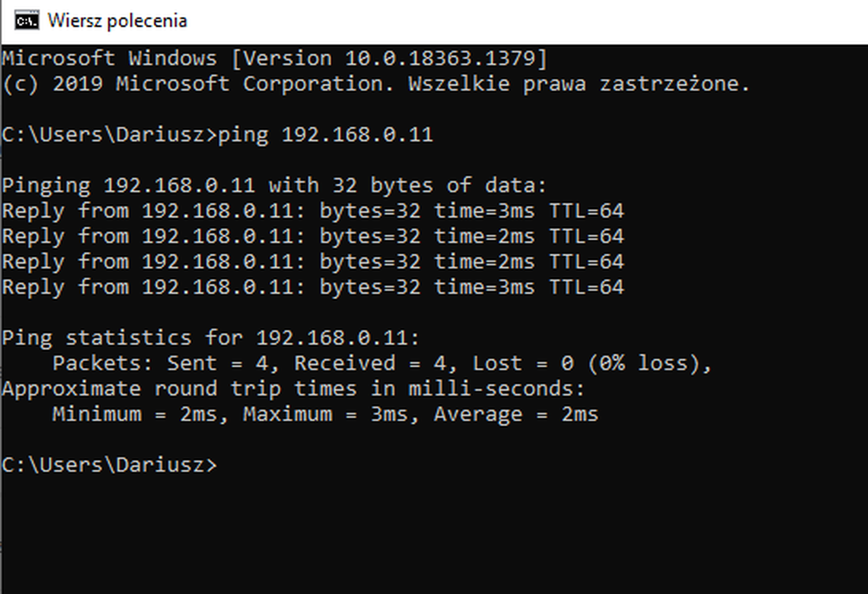Screen dimensions: 868x594
Task: Click the "Approximate round trip times" line
Action: click(293, 388)
